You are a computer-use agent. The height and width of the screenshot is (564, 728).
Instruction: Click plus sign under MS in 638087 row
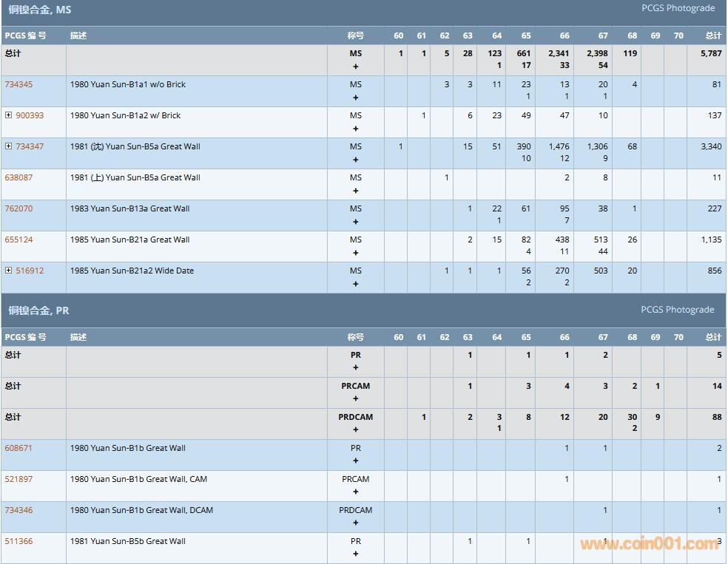click(356, 191)
